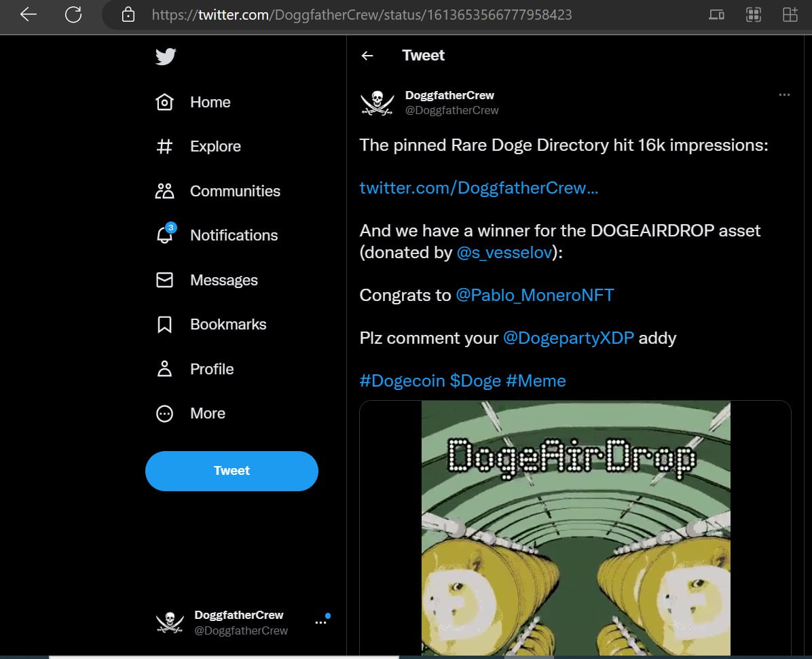812x659 pixels.
Task: Click the browser back arrow
Action: click(28, 14)
